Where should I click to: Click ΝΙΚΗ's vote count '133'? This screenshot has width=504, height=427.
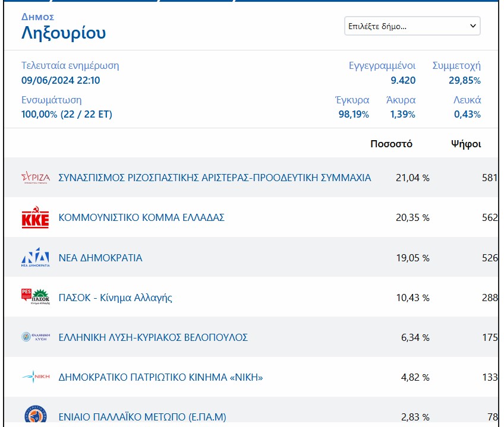490,377
